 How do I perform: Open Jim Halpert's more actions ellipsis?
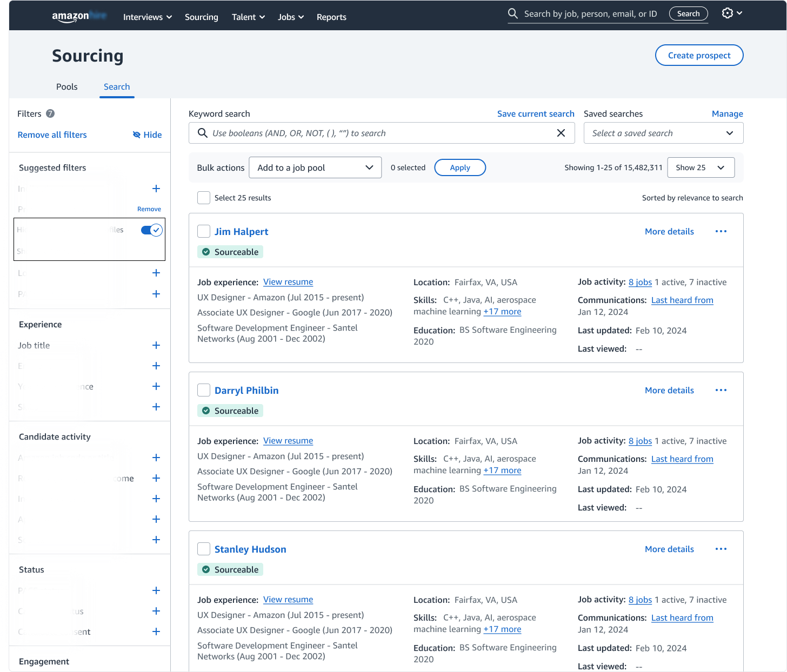pyautogui.click(x=721, y=231)
